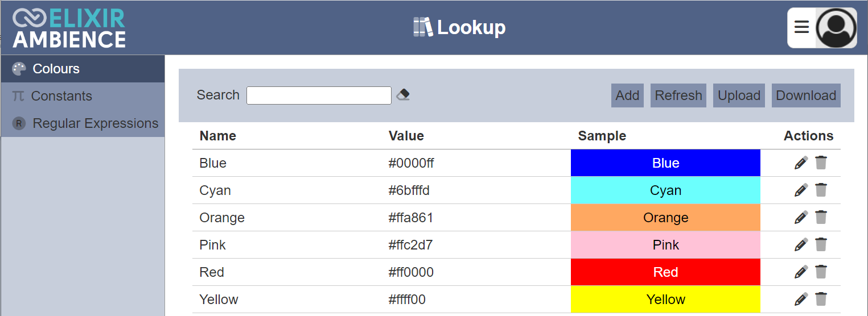Click the Upload button
This screenshot has width=868, height=316.
click(739, 95)
